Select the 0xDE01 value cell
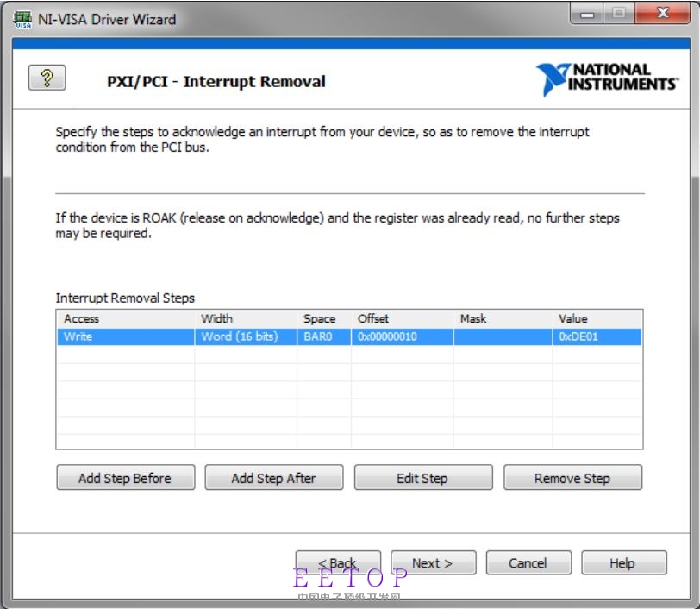The image size is (700, 609). tap(597, 336)
